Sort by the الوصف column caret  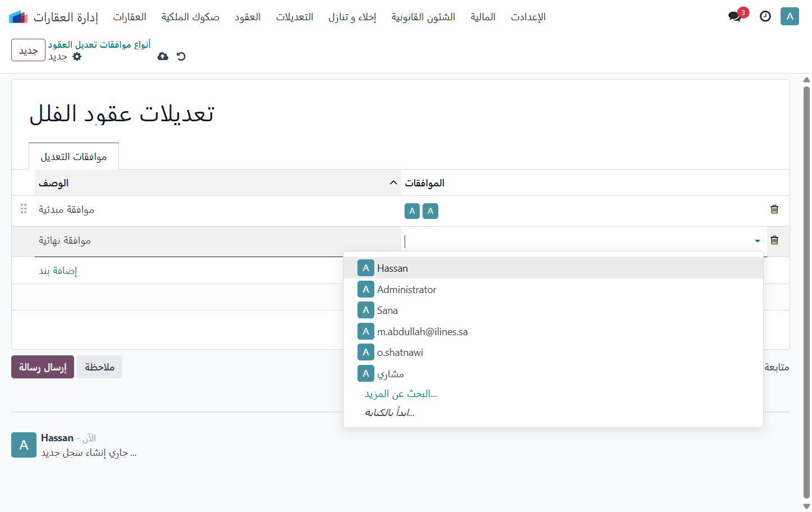(393, 183)
